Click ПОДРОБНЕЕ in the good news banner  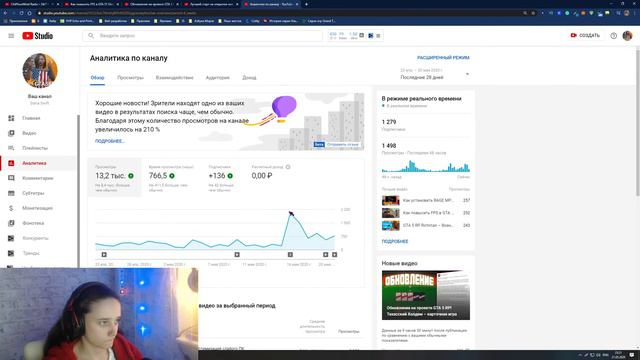110,141
